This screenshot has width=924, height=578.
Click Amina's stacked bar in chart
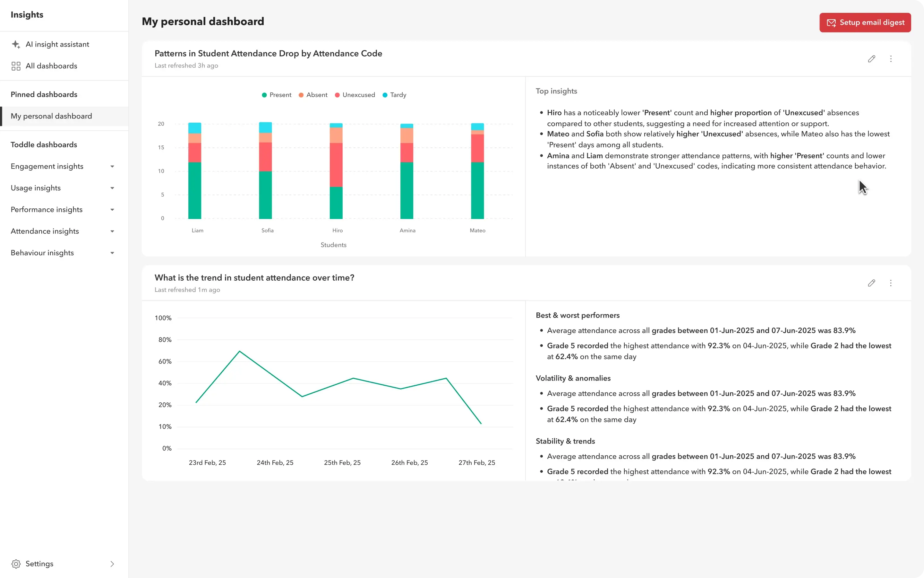pos(406,171)
